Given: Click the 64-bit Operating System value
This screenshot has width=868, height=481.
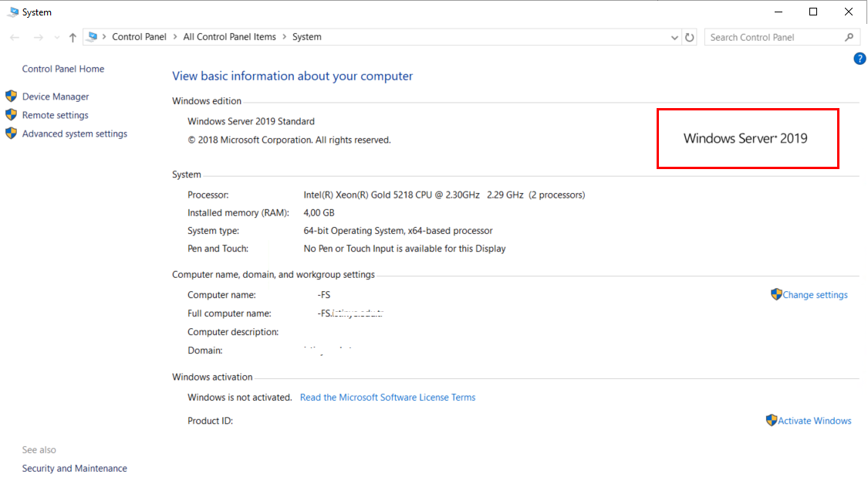Looking at the screenshot, I should pos(398,231).
